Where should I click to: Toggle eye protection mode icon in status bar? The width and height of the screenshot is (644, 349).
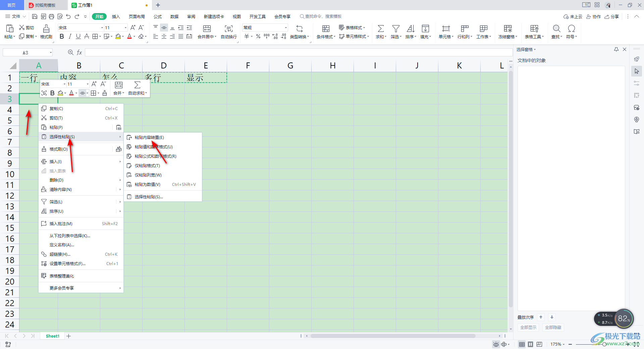pyautogui.click(x=496, y=344)
